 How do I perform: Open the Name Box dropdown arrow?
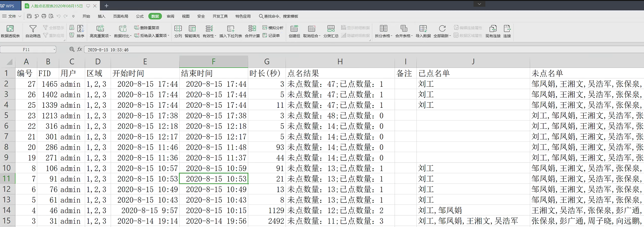coord(54,50)
